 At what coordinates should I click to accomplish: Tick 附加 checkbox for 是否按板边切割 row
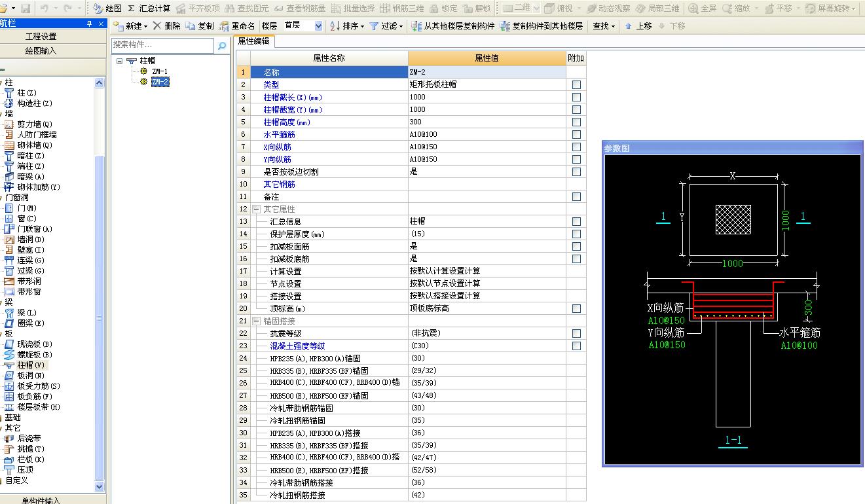pyautogui.click(x=576, y=171)
